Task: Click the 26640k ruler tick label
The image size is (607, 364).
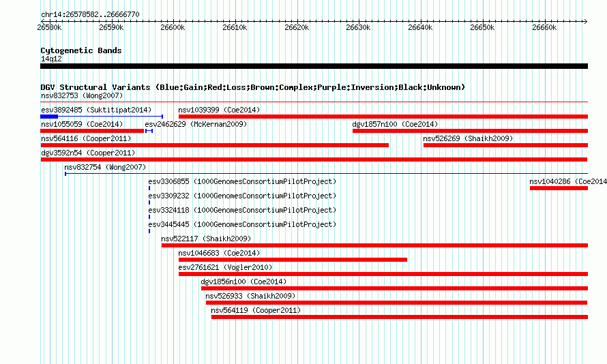Action: 420,27
